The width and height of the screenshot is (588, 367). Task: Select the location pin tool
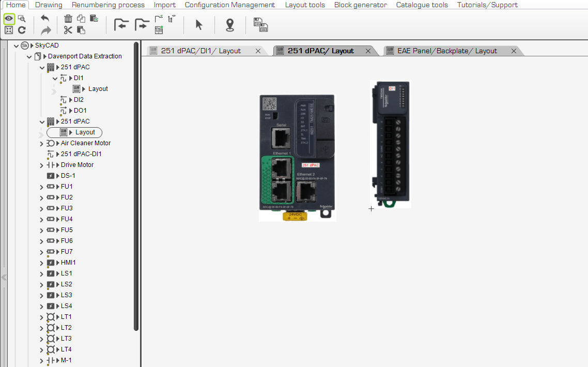pos(230,25)
